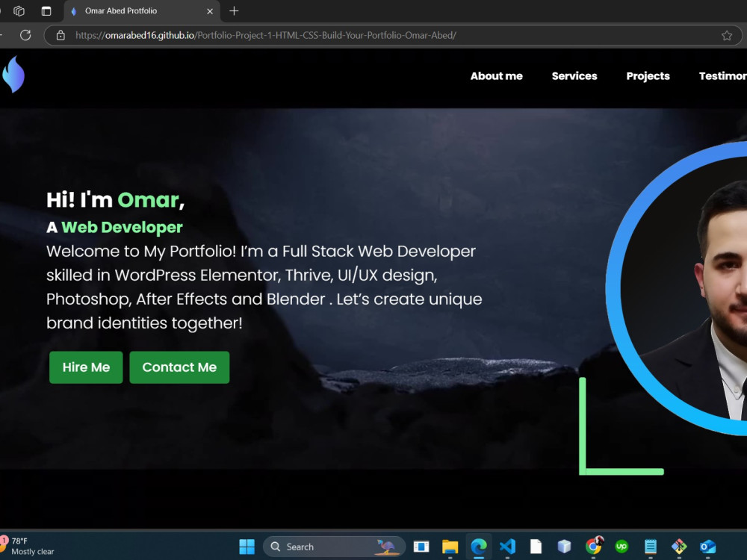Click the green 'Omar,' name text
This screenshot has width=747, height=560.
(x=151, y=200)
